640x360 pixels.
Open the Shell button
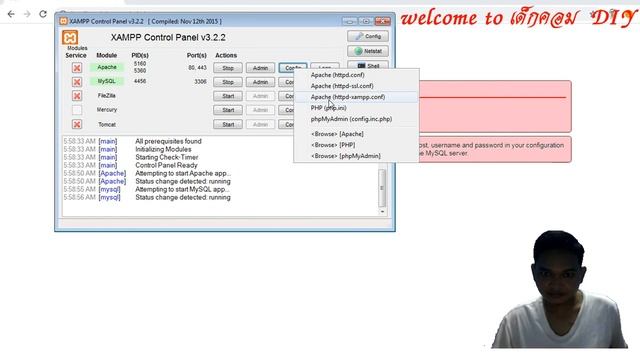pos(368,65)
